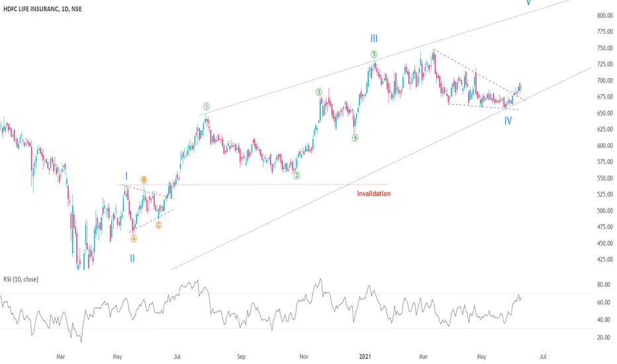Select the 525.00 price axis label
This screenshot has height=364, width=617.
605,194
